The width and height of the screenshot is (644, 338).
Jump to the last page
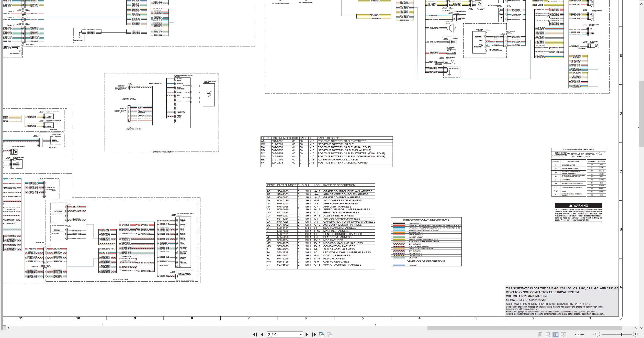pyautogui.click(x=314, y=334)
